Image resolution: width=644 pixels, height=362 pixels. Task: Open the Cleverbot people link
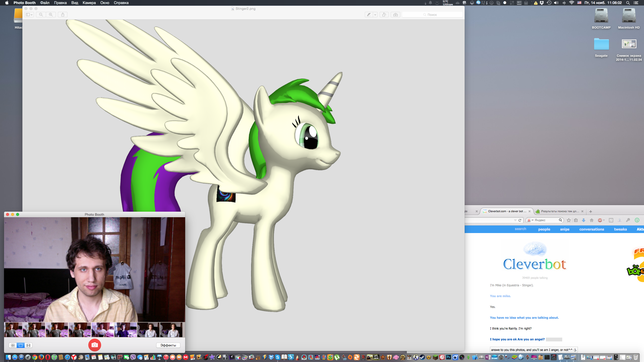(x=544, y=229)
